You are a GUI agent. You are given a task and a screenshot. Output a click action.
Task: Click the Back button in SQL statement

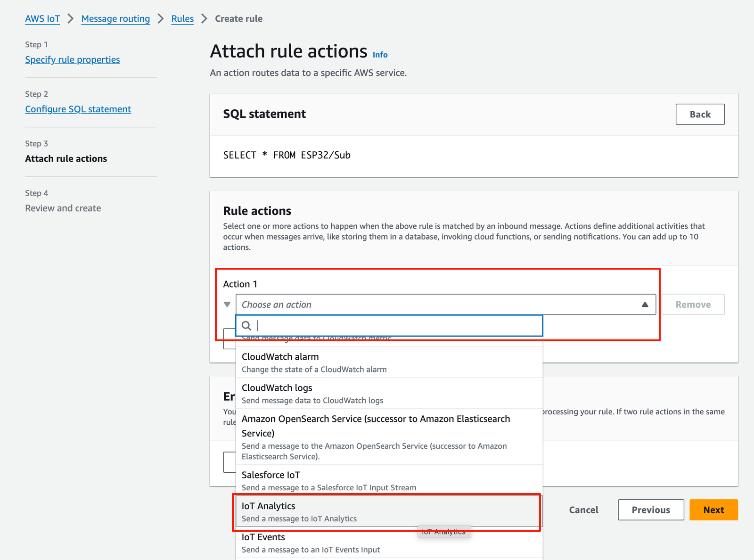pos(700,114)
